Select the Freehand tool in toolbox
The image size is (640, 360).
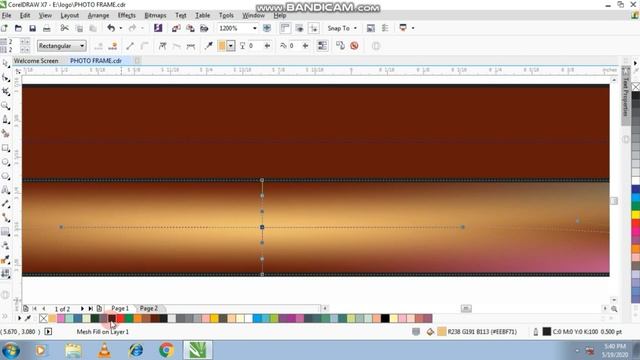pyautogui.click(x=5, y=120)
